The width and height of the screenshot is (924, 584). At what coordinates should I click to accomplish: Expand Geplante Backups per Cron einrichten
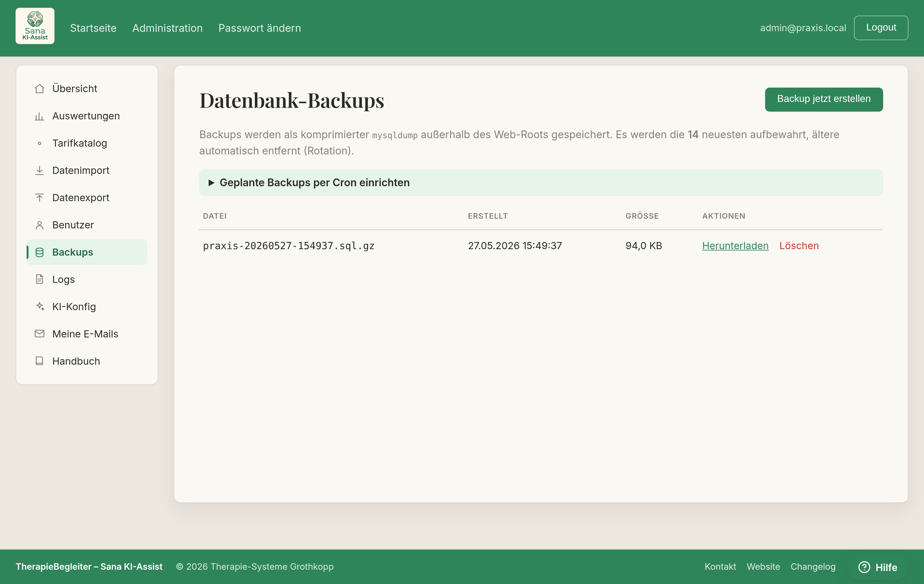click(x=541, y=183)
